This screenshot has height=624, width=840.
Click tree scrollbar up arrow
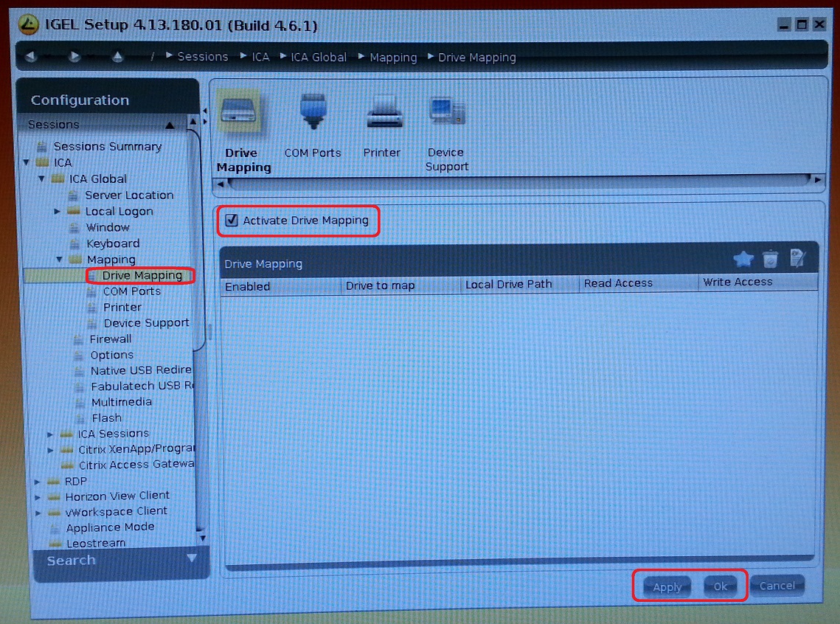tap(193, 122)
